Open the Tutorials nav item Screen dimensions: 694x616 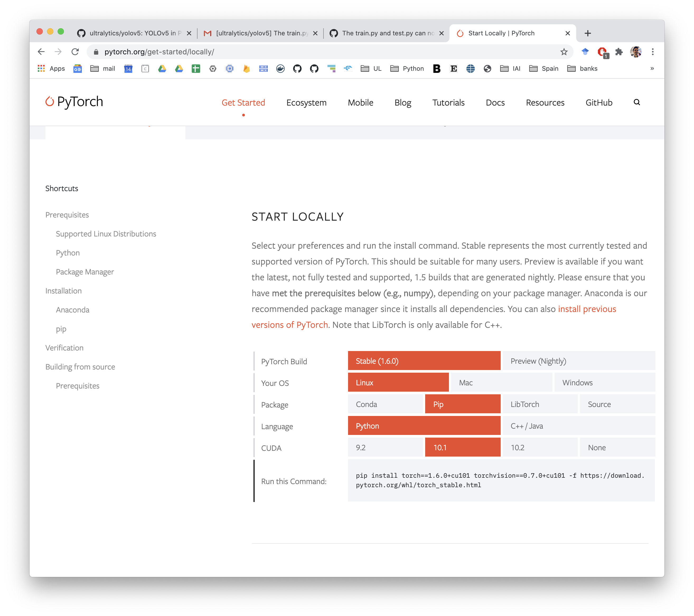[x=448, y=102]
